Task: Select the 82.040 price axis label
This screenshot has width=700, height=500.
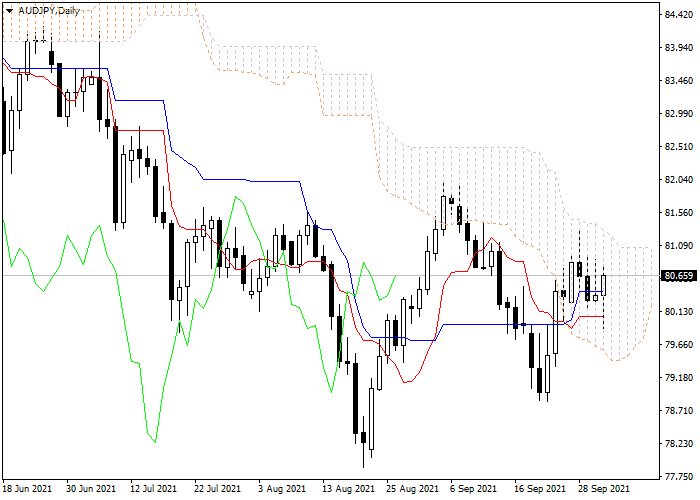Action: coord(679,179)
